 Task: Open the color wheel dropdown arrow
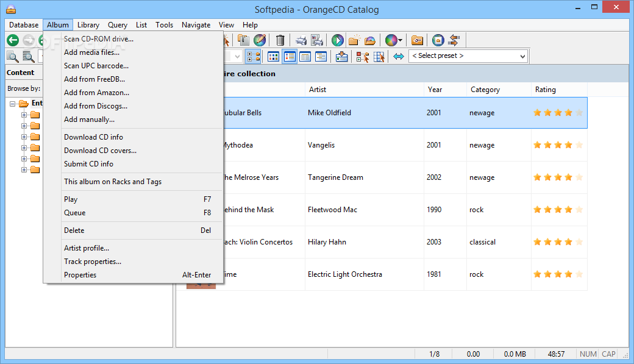click(x=401, y=41)
